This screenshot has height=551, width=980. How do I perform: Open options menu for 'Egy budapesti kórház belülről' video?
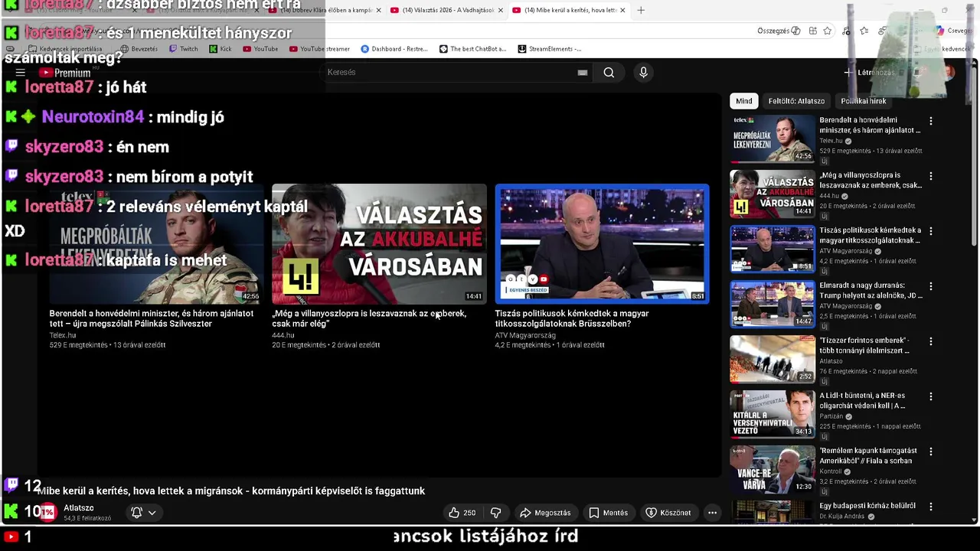pyautogui.click(x=931, y=507)
